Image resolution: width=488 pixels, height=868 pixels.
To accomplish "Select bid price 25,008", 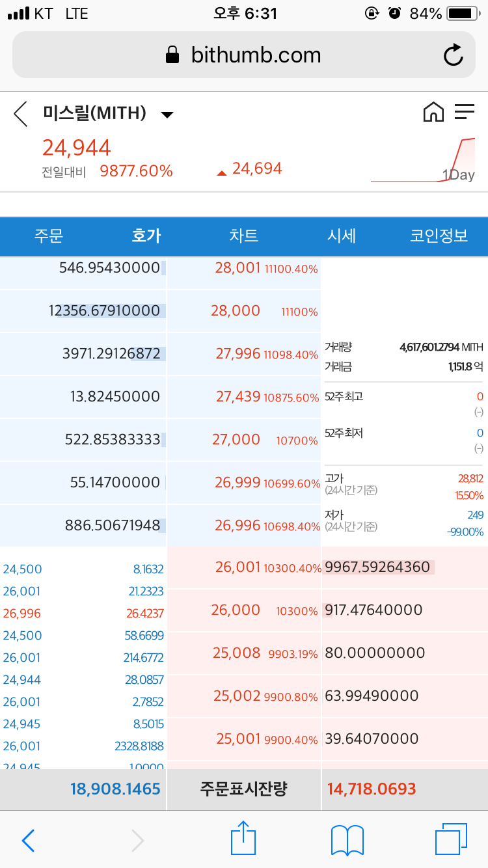I will click(x=237, y=653).
